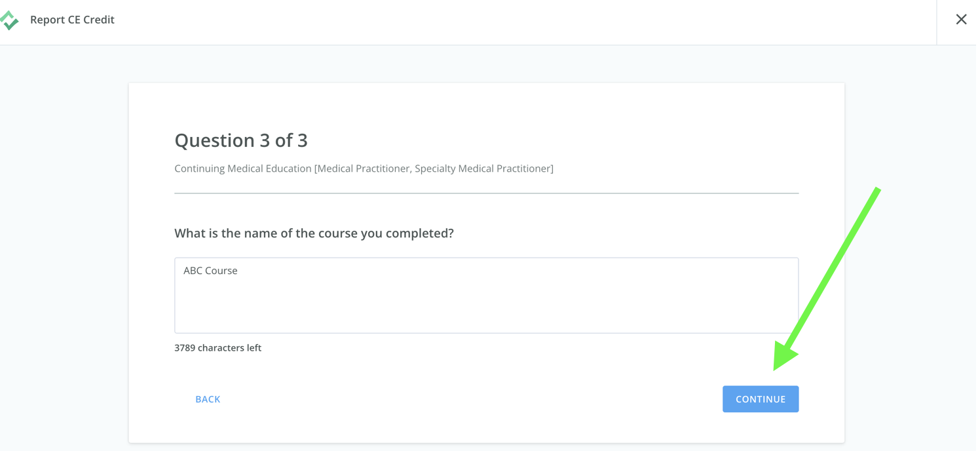
Task: Click the "Question 3 of 3" heading
Action: pyautogui.click(x=241, y=140)
